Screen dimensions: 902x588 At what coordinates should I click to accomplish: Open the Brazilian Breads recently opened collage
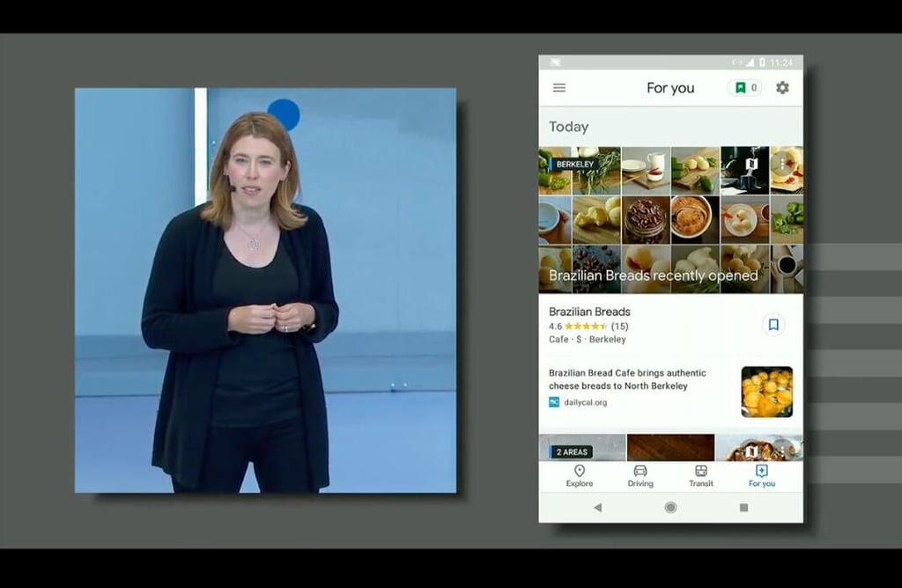pyautogui.click(x=670, y=219)
